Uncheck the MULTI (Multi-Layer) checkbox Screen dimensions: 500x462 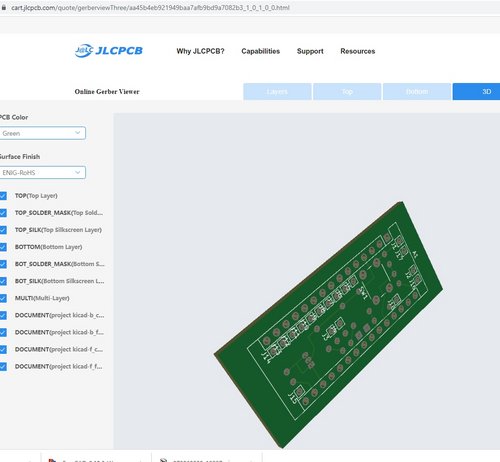coord(3,298)
